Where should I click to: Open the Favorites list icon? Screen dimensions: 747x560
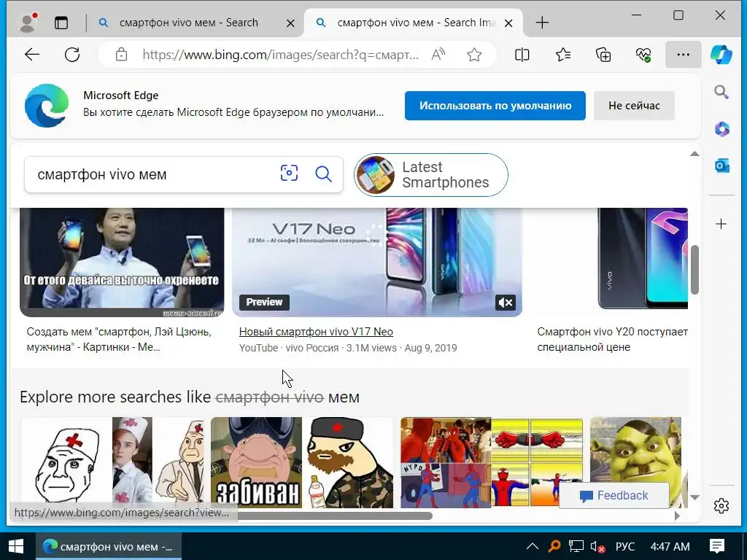563,55
